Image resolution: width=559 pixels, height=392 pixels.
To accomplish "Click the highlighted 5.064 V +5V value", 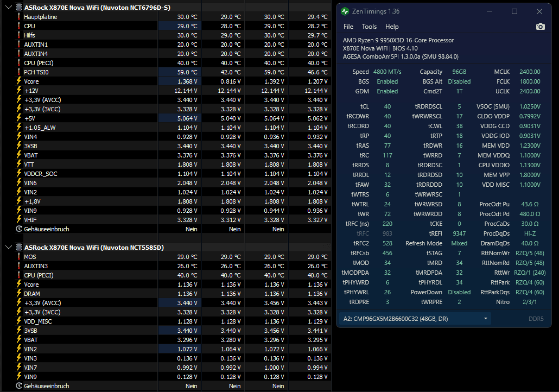I will (187, 118).
